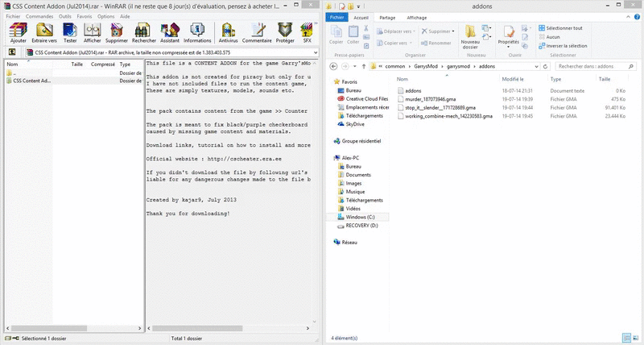Screen dimensions: 644x345
Task: Go up one folder in Explorer
Action: pos(364,66)
